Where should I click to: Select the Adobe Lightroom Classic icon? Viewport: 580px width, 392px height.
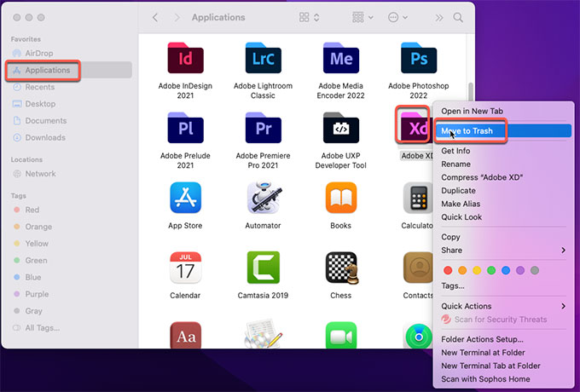(263, 58)
